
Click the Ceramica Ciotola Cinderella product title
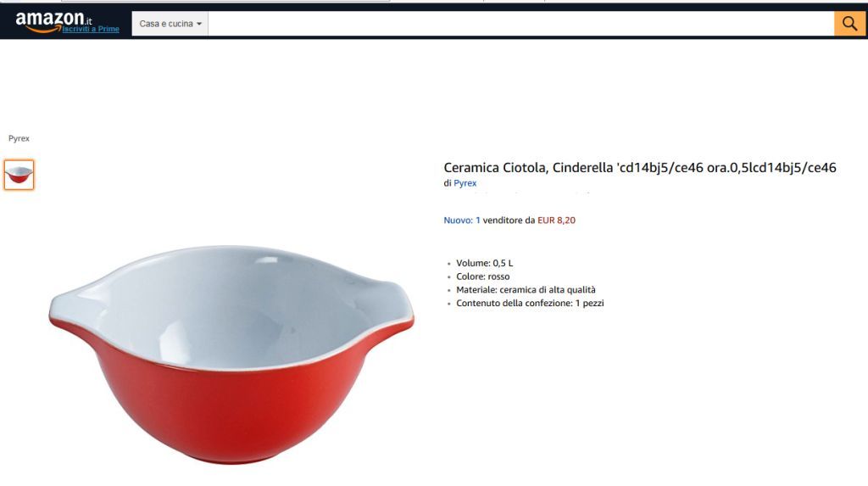click(x=640, y=167)
